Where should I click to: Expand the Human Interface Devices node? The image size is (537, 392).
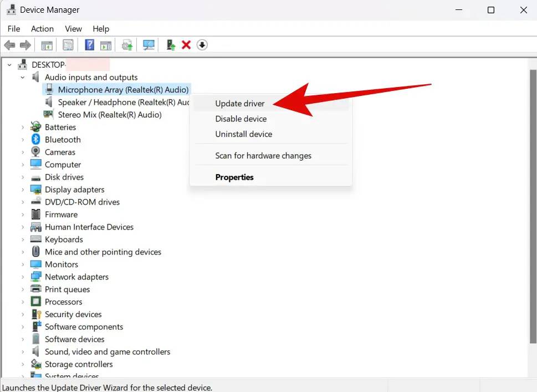point(23,227)
